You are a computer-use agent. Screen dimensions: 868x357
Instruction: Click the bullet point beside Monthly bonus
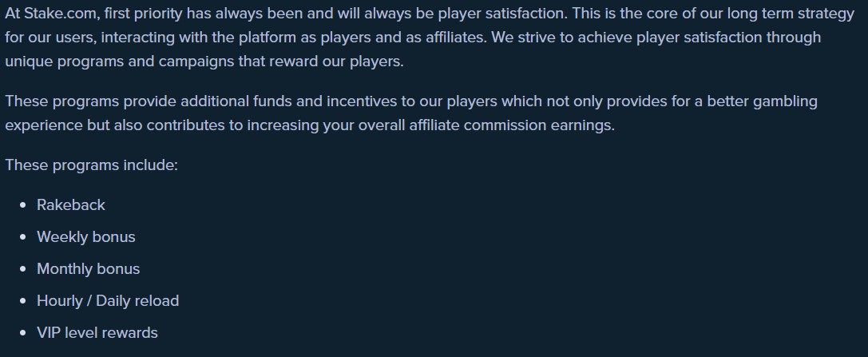click(x=22, y=270)
